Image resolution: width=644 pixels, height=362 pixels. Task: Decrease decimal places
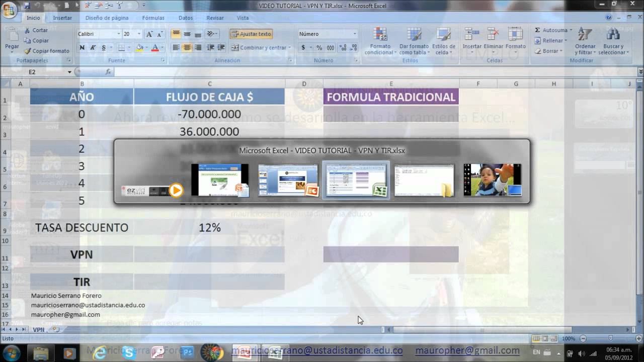pos(353,48)
